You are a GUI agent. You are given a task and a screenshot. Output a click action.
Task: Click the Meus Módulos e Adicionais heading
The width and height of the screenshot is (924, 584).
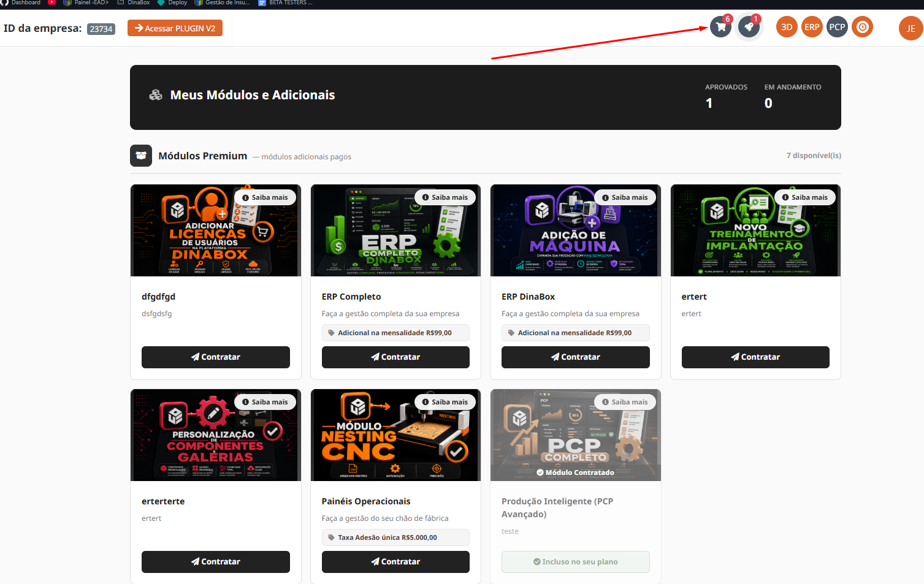pyautogui.click(x=253, y=95)
